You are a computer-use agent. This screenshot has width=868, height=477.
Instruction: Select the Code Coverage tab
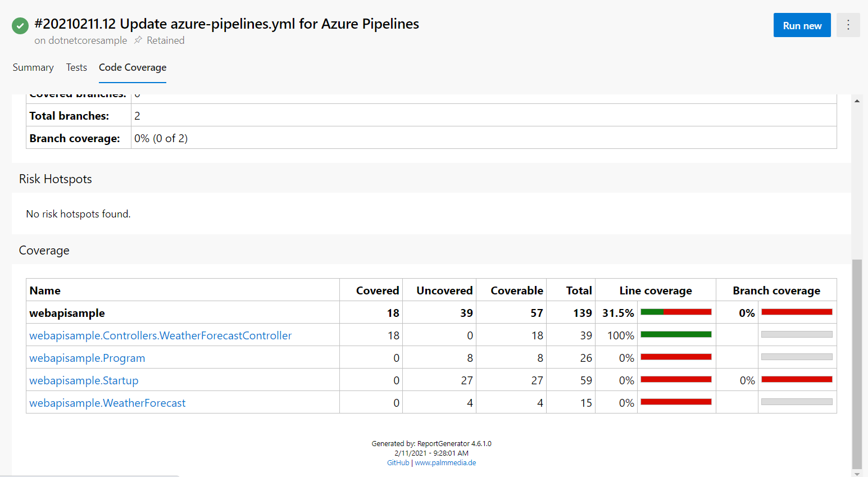[x=133, y=67]
